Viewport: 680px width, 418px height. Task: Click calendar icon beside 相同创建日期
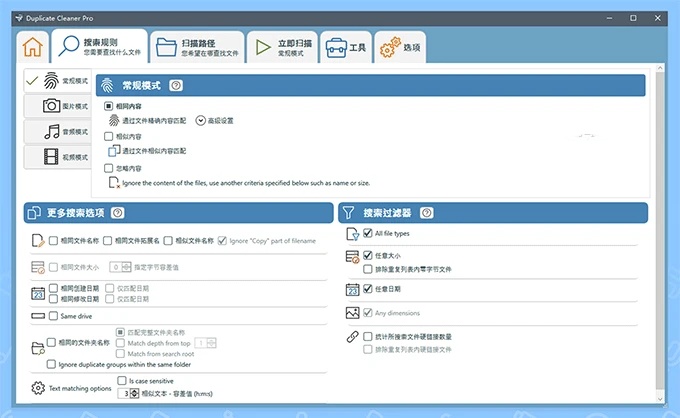(x=38, y=294)
